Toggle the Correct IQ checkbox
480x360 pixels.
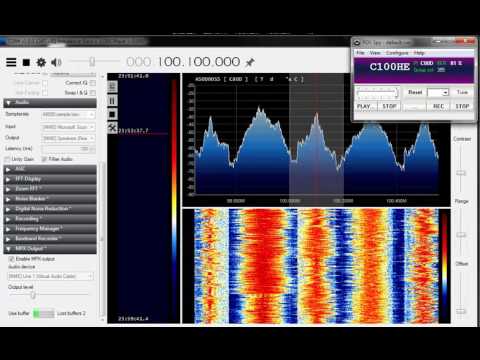[x=93, y=83]
